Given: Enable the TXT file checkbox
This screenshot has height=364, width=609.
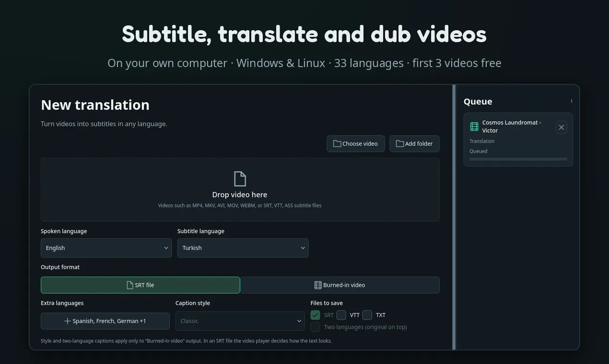Looking at the screenshot, I should (367, 315).
